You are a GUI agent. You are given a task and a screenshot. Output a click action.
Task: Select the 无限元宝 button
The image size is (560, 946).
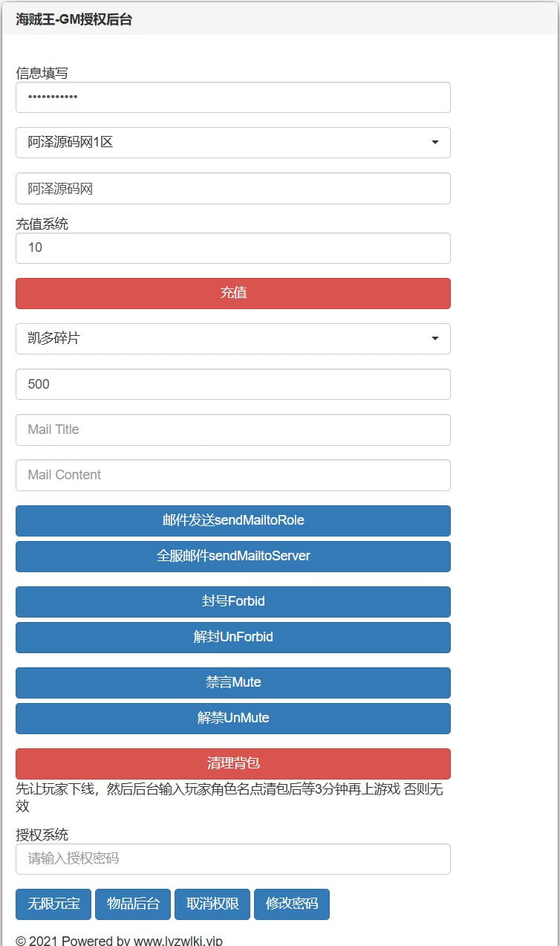point(53,904)
